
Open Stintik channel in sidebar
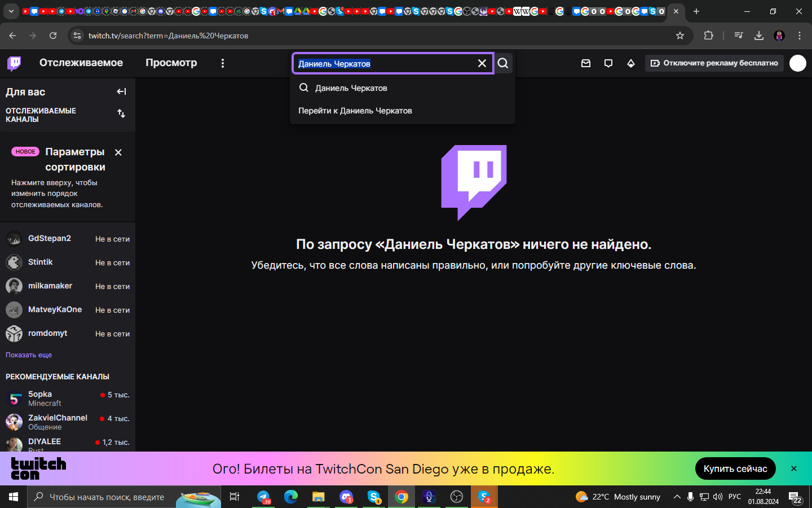(68, 262)
